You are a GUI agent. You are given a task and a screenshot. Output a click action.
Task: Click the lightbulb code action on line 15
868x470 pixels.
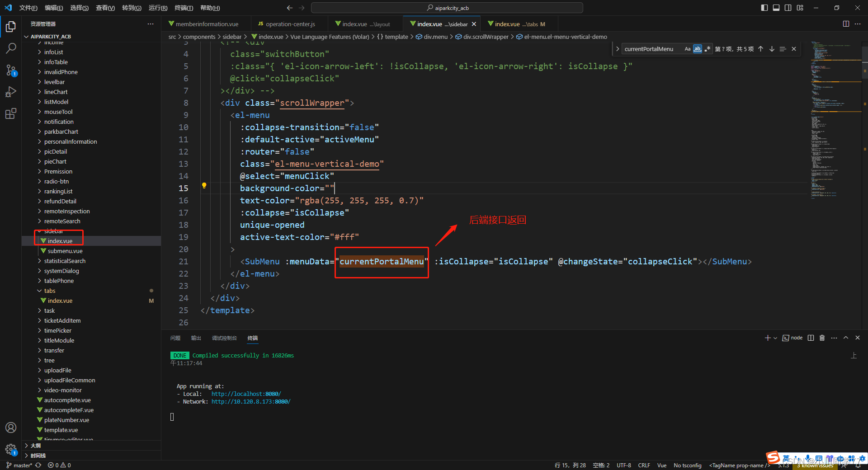pos(204,186)
